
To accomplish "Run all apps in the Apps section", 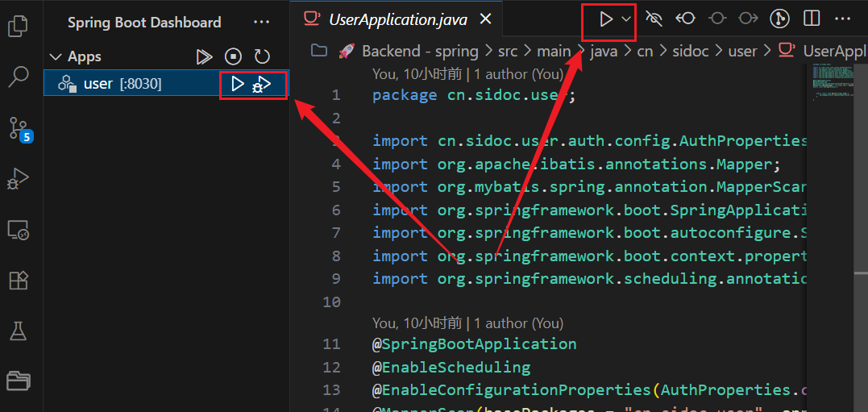I will pos(205,56).
